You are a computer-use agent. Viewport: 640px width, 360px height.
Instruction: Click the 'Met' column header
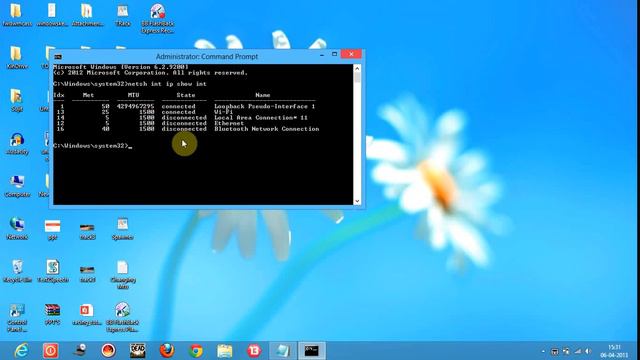click(x=89, y=95)
